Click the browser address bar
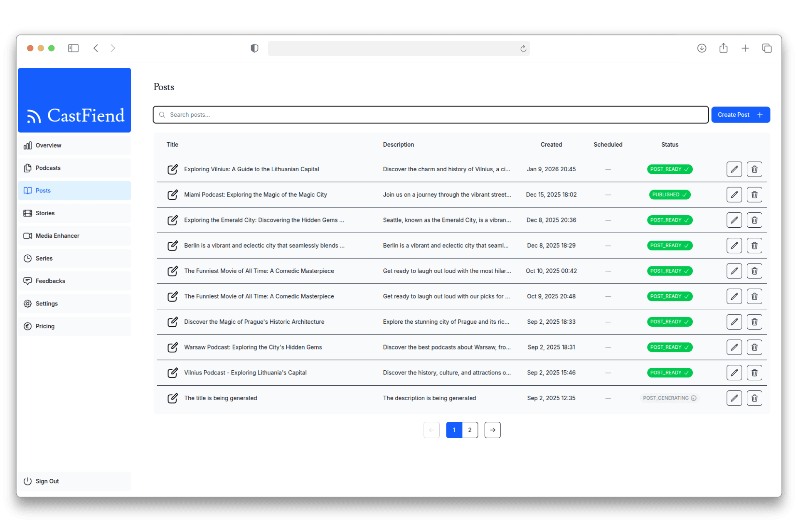Screen dimensions: 798x532 tap(399, 48)
